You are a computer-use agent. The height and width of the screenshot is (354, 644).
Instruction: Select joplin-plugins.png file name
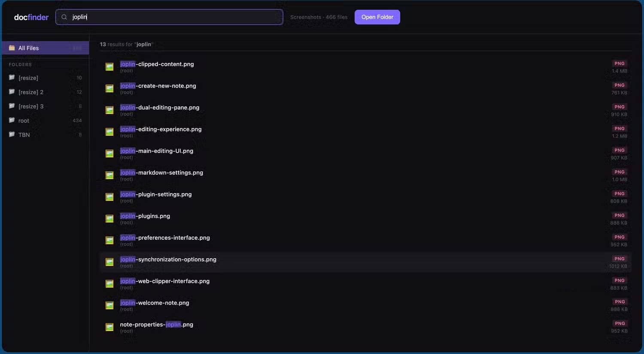tap(145, 216)
